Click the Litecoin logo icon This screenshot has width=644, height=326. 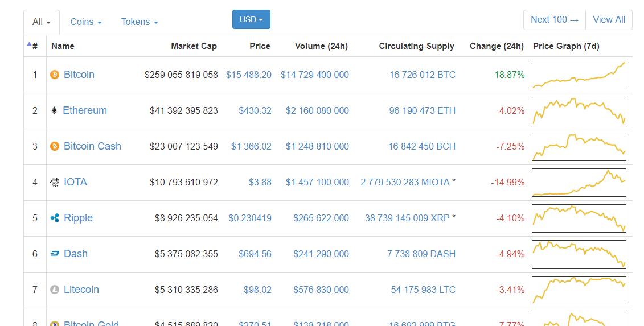(x=55, y=290)
